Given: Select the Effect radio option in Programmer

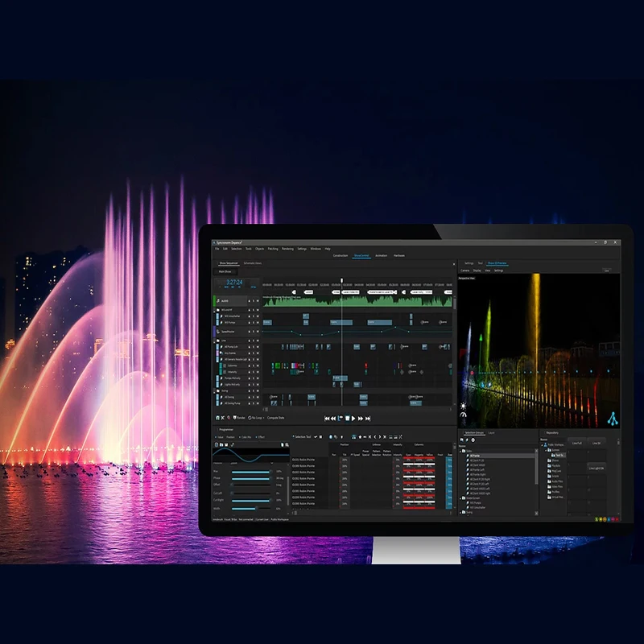Looking at the screenshot, I should click(261, 437).
